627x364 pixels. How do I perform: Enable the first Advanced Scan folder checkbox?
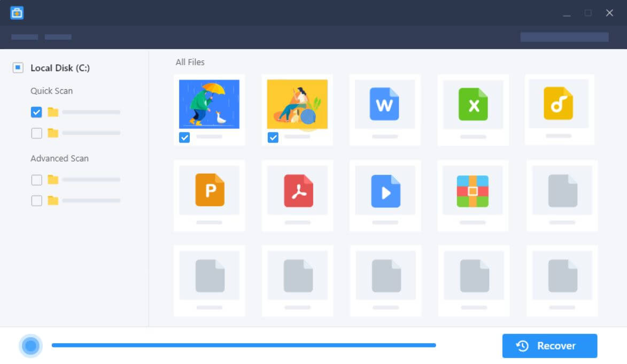click(36, 180)
